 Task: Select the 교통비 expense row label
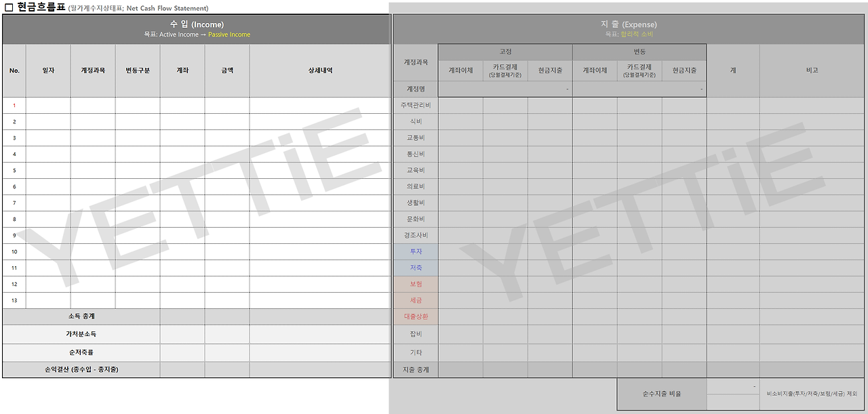[415, 138]
